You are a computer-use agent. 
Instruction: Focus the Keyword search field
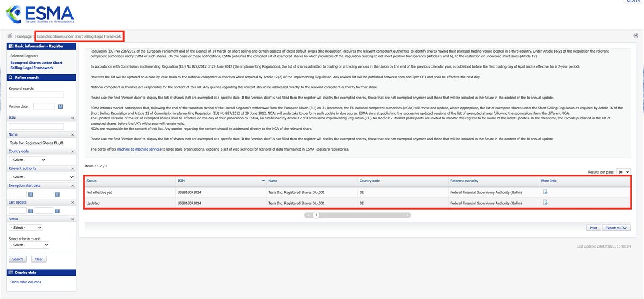(x=36, y=95)
